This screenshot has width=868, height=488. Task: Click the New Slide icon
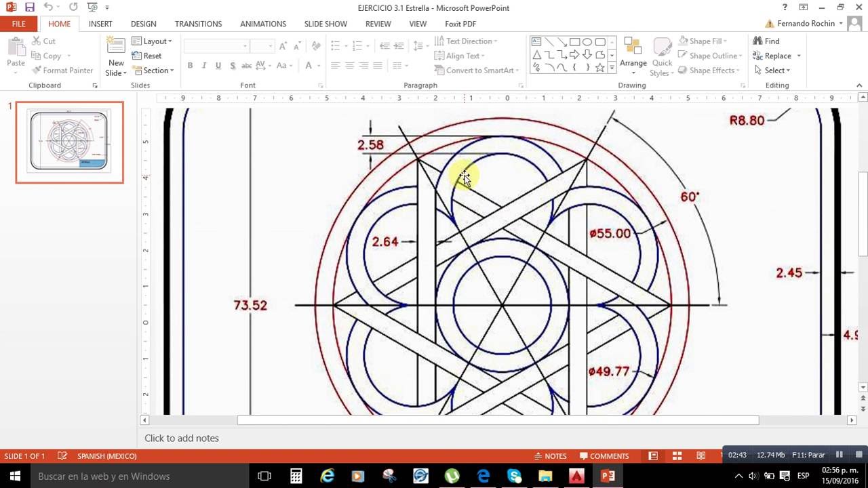point(116,46)
